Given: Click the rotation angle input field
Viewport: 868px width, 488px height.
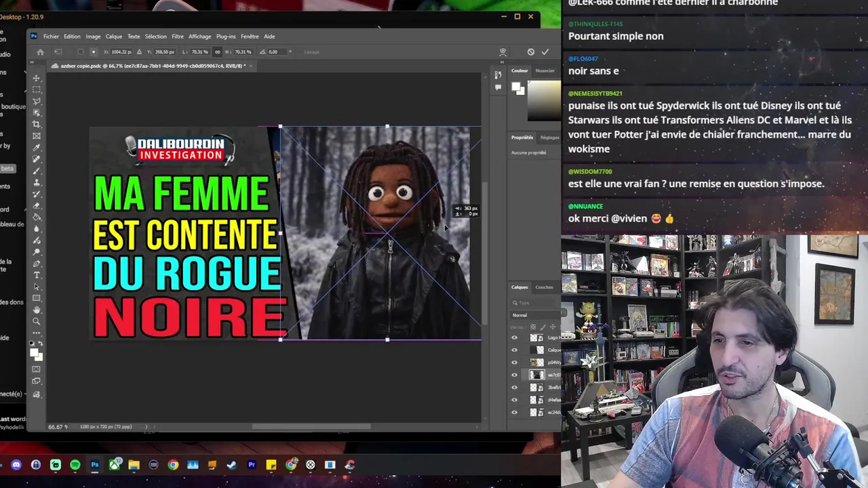Looking at the screenshot, I should pyautogui.click(x=277, y=52).
